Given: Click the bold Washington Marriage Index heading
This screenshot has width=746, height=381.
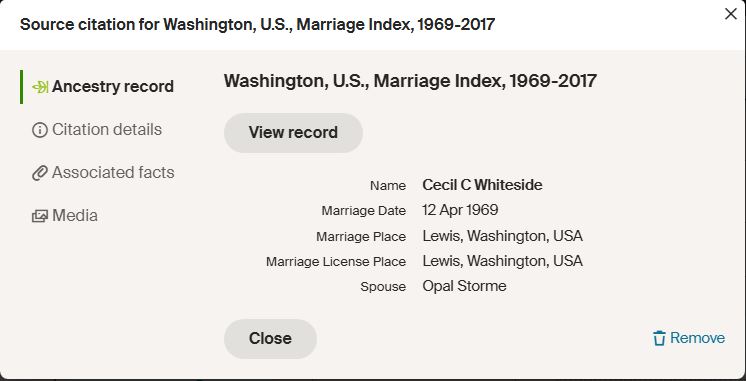Looking at the screenshot, I should coord(410,81).
